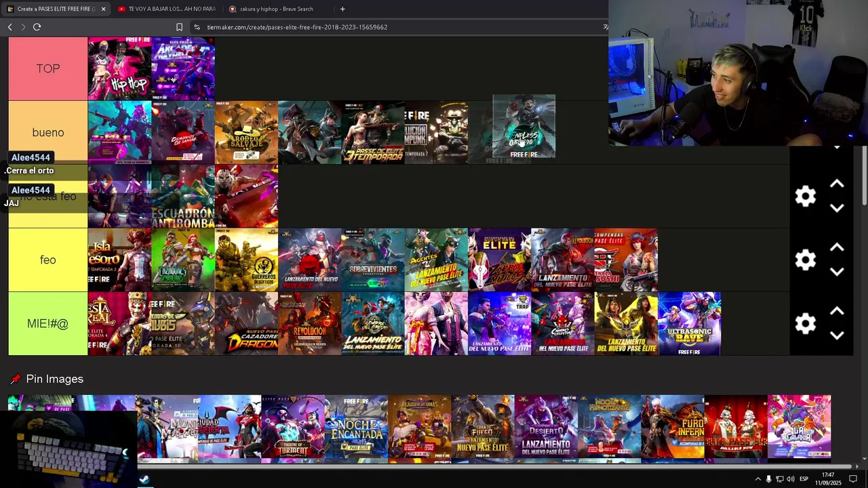Select the Agentes Z pass

[436, 260]
